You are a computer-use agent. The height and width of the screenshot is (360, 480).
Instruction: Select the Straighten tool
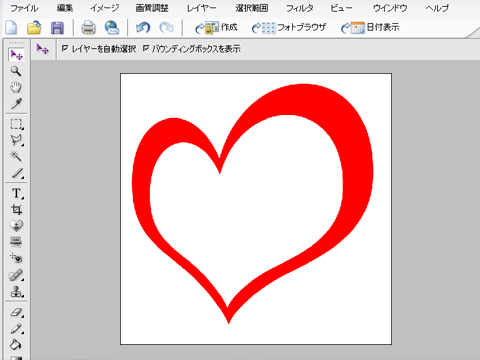16,241
